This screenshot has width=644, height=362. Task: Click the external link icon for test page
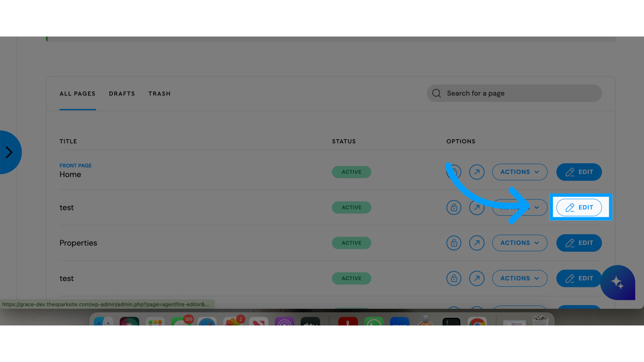click(477, 207)
